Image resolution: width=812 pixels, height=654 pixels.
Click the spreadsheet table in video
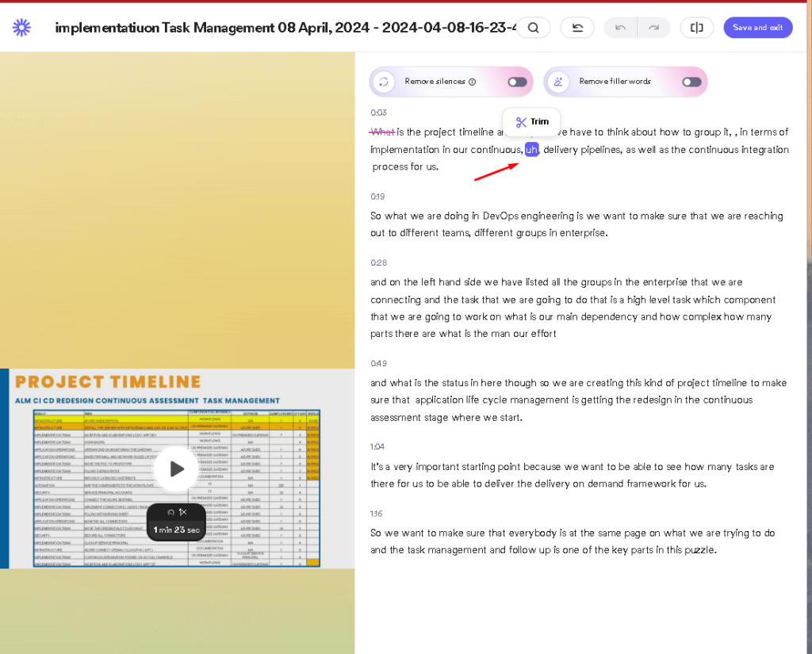click(x=177, y=488)
